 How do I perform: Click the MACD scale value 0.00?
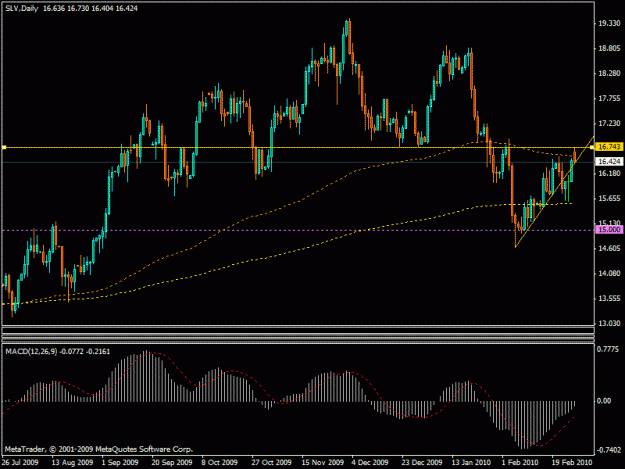point(605,401)
